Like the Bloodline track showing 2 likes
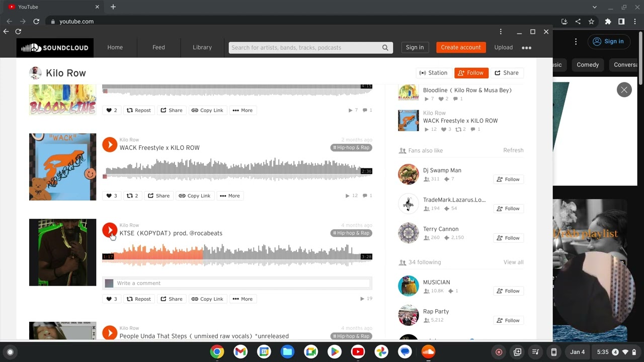644x362 pixels. (112, 110)
